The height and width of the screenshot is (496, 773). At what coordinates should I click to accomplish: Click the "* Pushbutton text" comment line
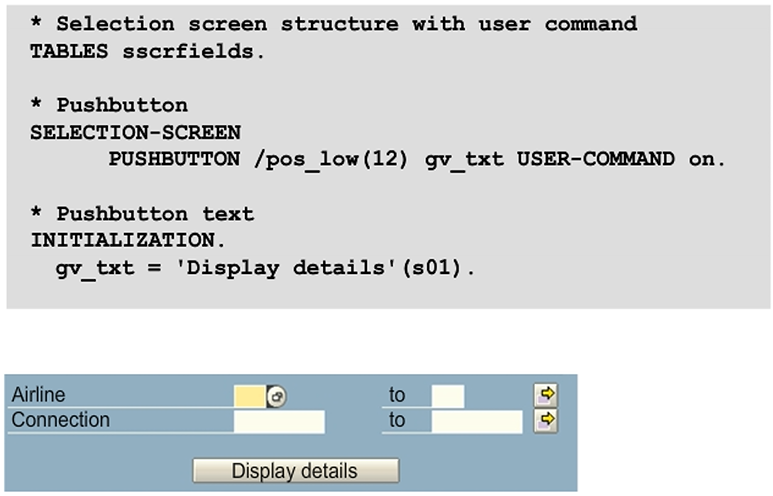pyautogui.click(x=141, y=213)
